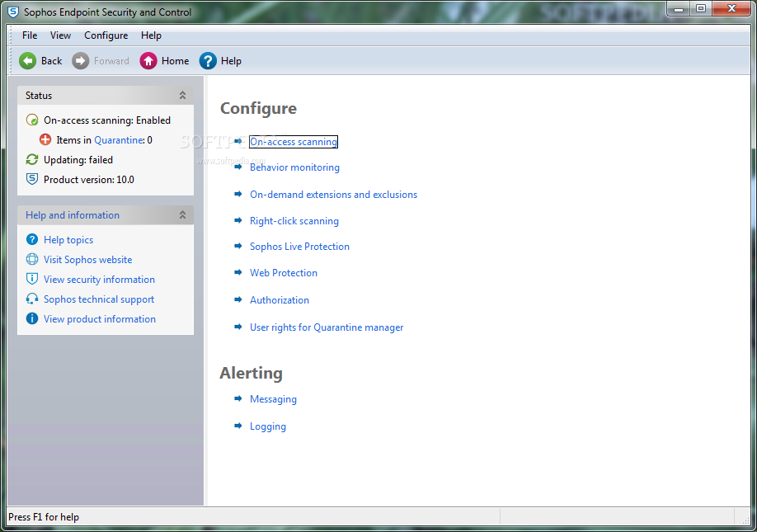Open Sophos Live Protection settings
757x532 pixels.
coord(299,247)
